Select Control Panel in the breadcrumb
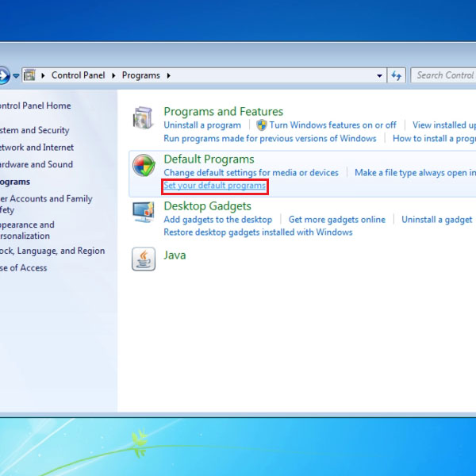 point(78,75)
